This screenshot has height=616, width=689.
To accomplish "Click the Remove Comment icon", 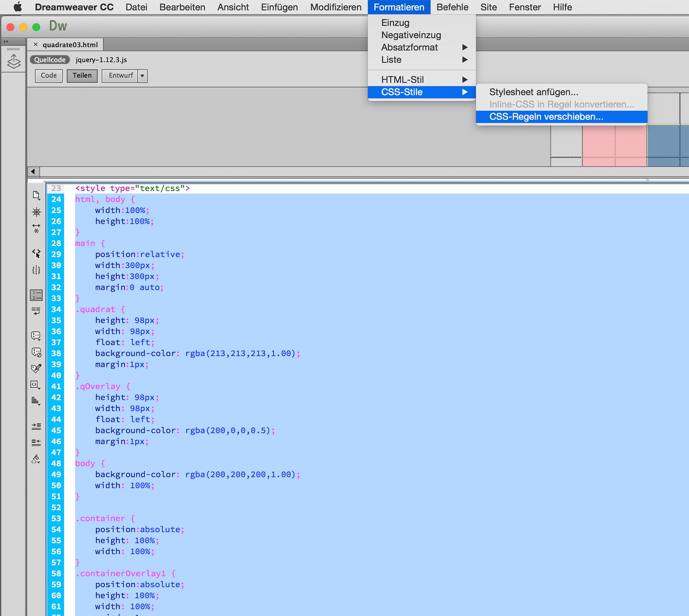I will pos(36,352).
